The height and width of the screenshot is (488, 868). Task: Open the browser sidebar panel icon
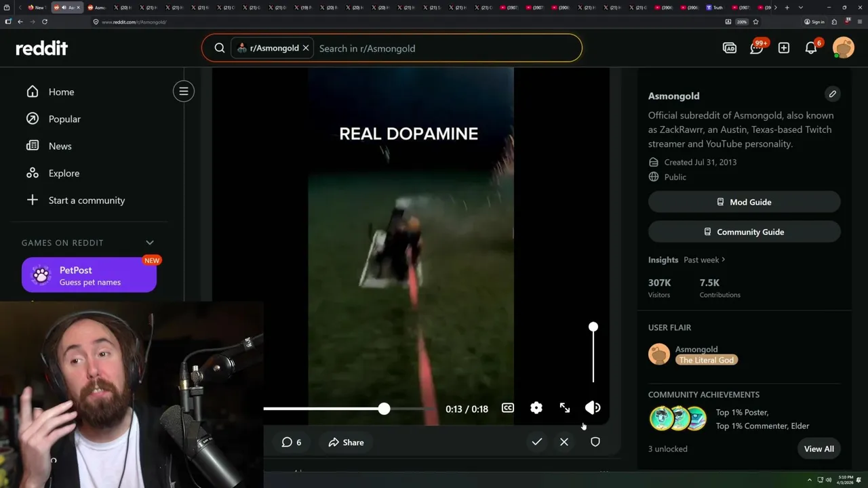pos(8,22)
